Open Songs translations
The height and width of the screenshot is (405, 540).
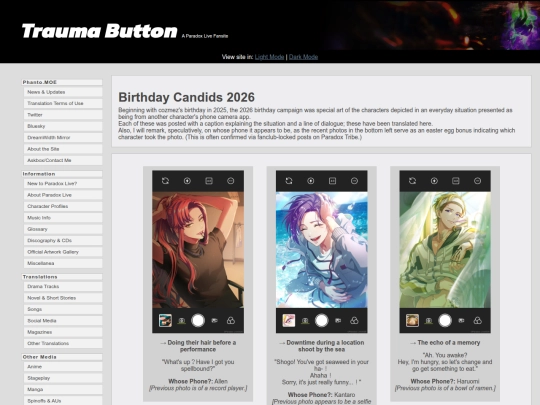click(x=63, y=309)
